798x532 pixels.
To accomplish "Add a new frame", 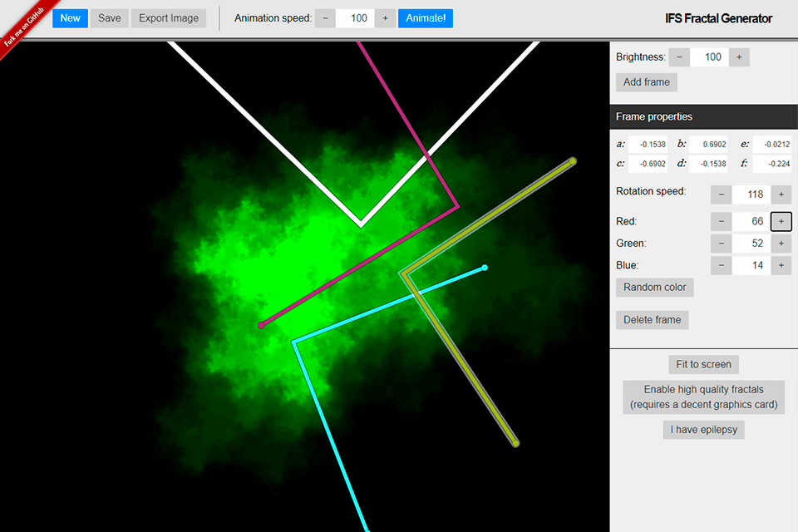I will (x=646, y=82).
